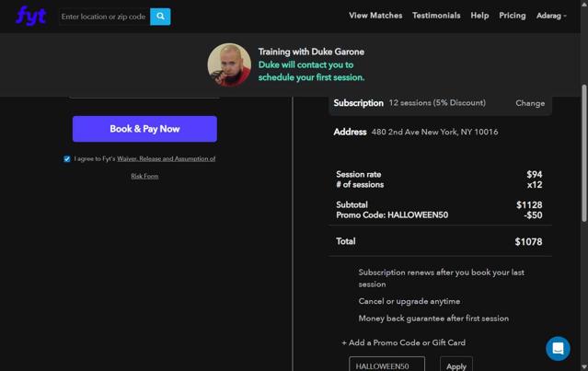This screenshot has width=588, height=371.
Task: Click 'Money back guarantee after first session' text
Action: 433,319
